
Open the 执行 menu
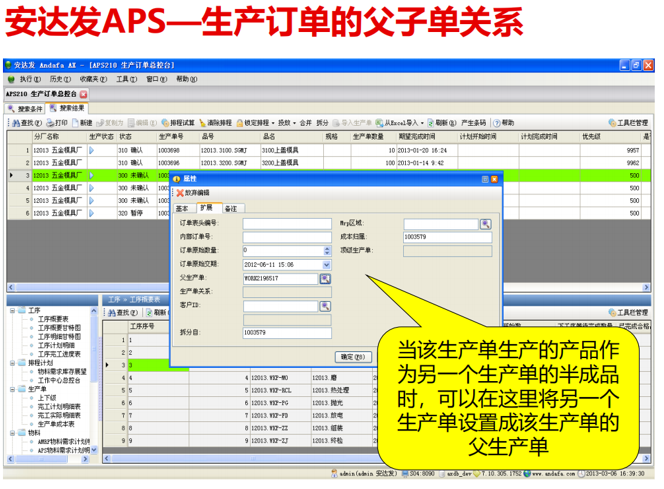(30, 79)
